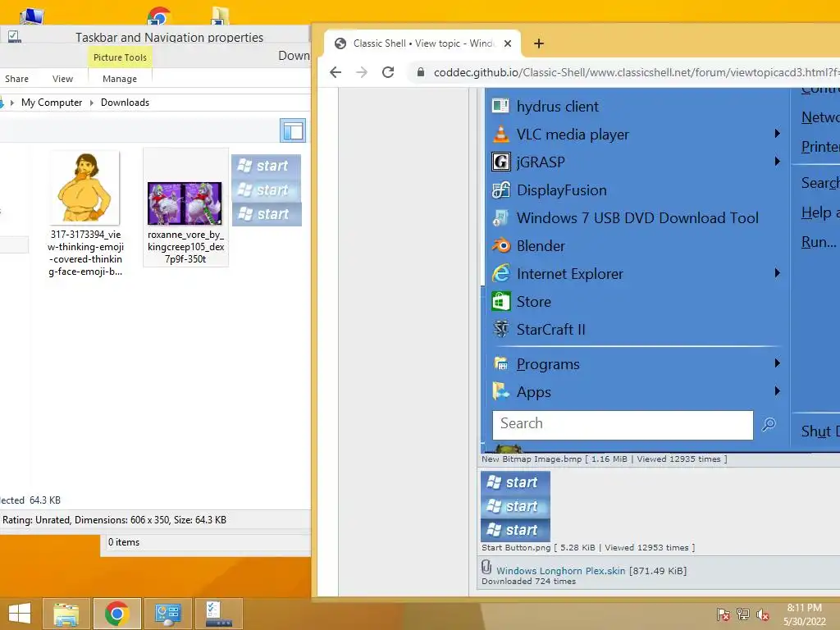Click the Search box in start menu image

point(623,425)
